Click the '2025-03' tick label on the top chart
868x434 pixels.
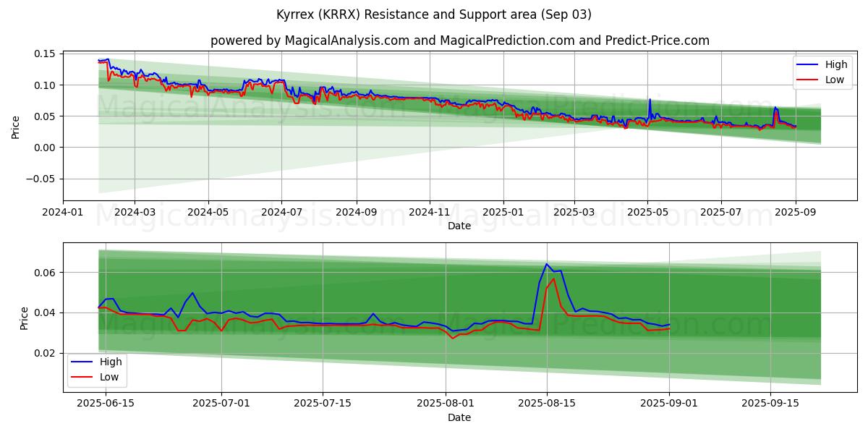[x=574, y=212]
